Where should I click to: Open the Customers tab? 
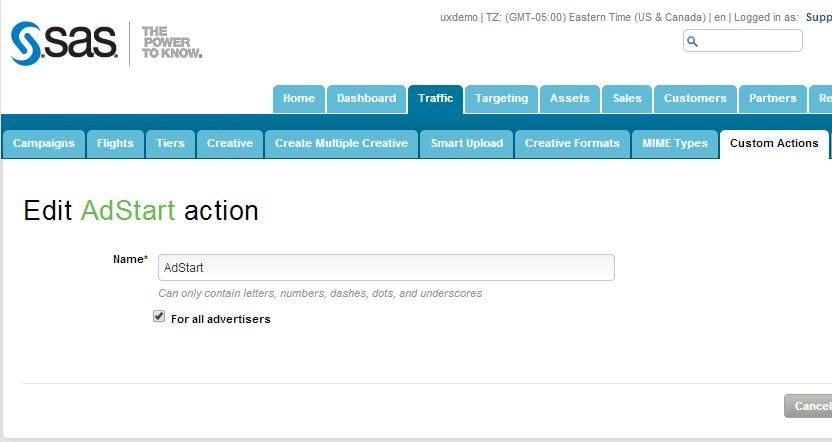coord(695,99)
